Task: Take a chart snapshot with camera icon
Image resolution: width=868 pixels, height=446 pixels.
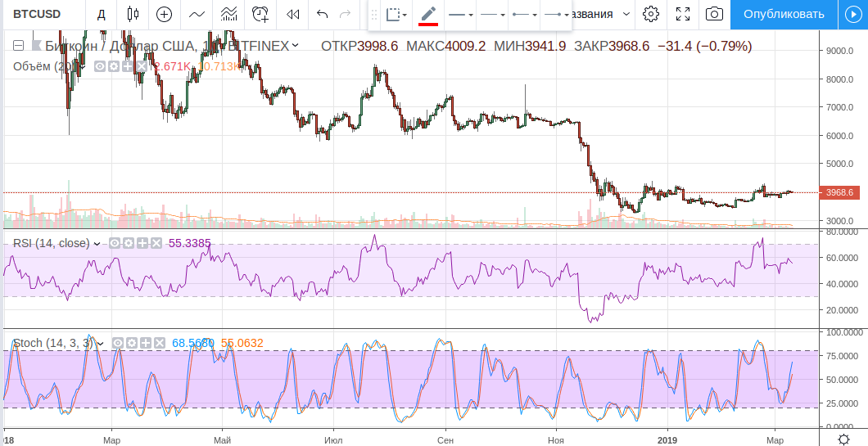Action: [x=715, y=14]
